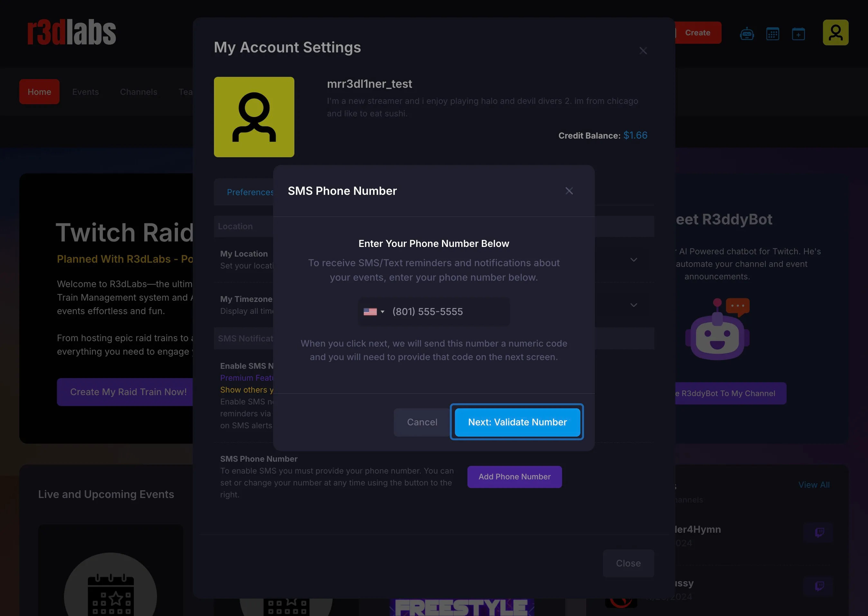Click the Twitch icon beside ler4Hymn channel
The width and height of the screenshot is (868, 616).
(819, 532)
